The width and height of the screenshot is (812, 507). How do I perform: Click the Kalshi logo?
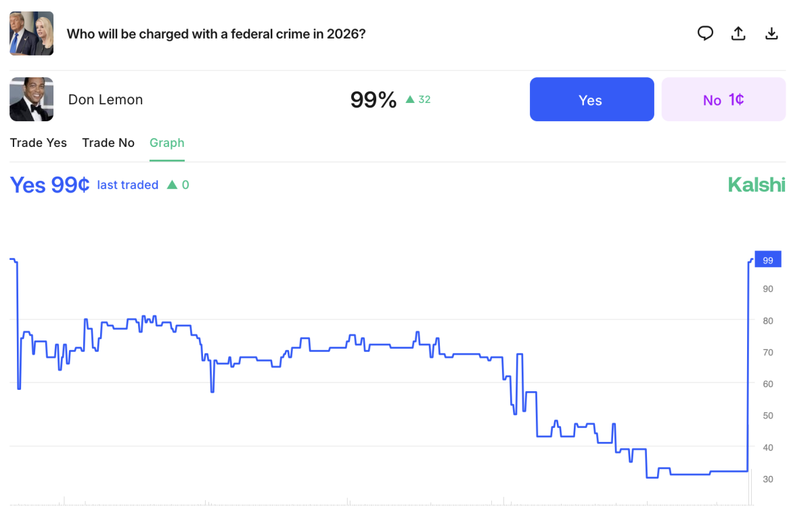coord(757,184)
